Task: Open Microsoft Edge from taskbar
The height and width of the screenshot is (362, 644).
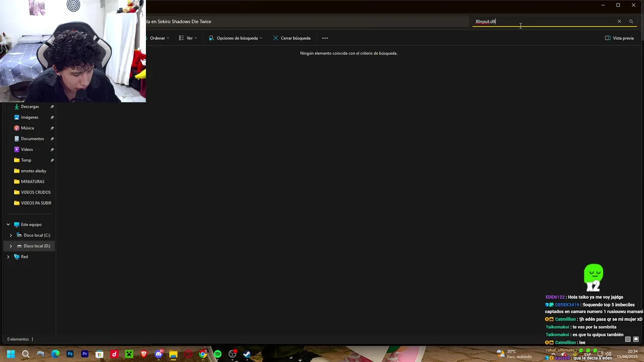Action: point(55,354)
